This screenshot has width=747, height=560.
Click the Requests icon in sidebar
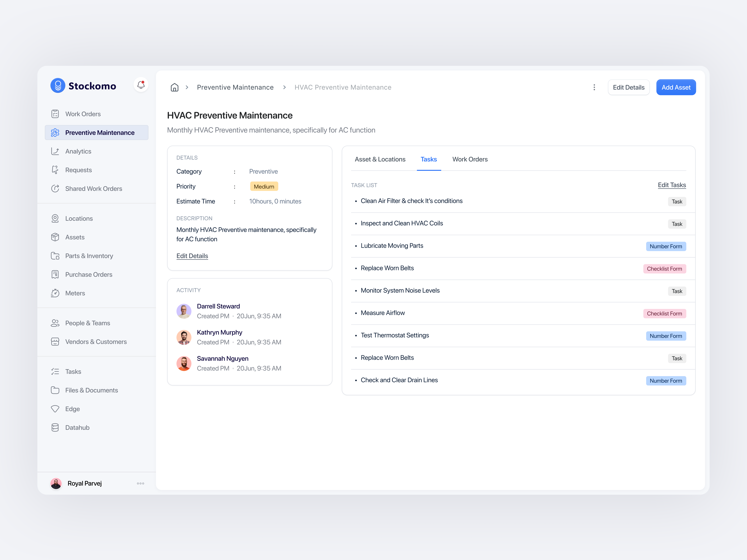point(55,170)
